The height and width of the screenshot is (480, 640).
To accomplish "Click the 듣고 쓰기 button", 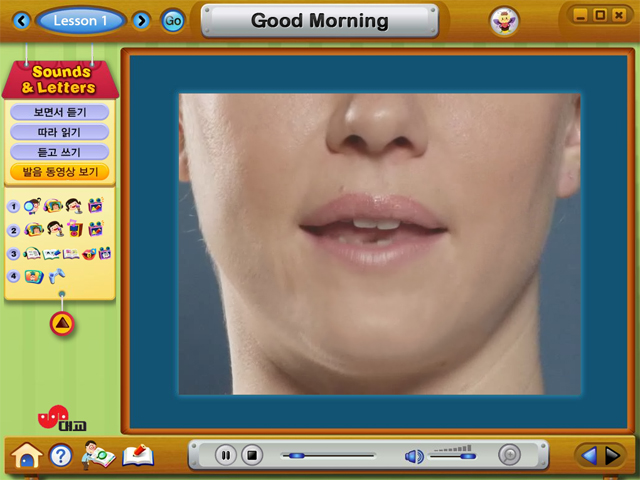I will [59, 152].
